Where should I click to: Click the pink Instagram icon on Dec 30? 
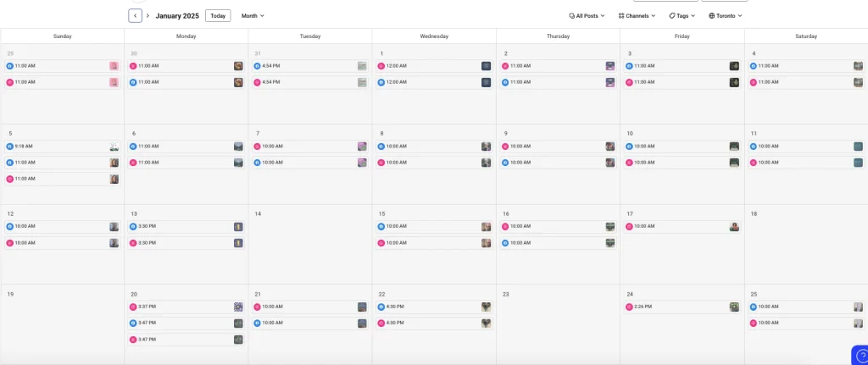click(133, 66)
